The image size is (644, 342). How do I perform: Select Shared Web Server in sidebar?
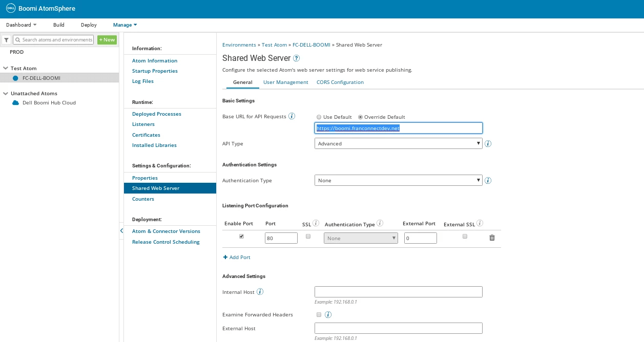(x=170, y=188)
